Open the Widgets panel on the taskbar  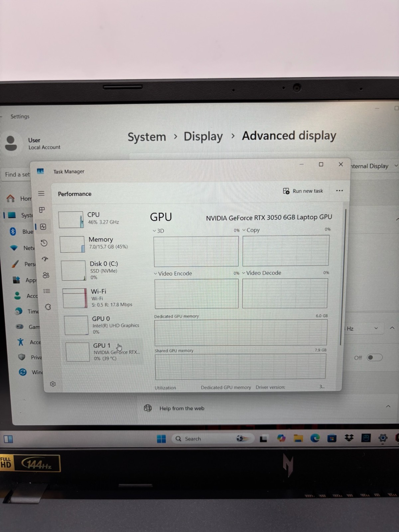(x=8, y=439)
